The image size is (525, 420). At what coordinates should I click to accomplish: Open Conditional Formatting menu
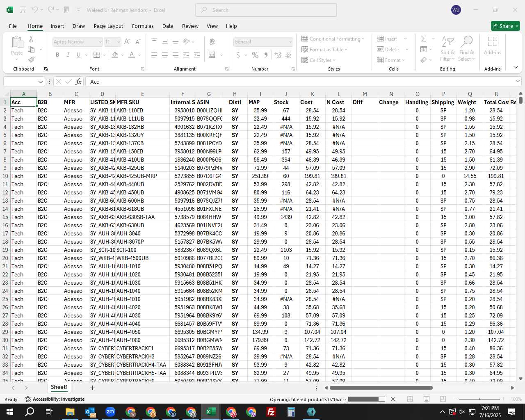coord(333,39)
